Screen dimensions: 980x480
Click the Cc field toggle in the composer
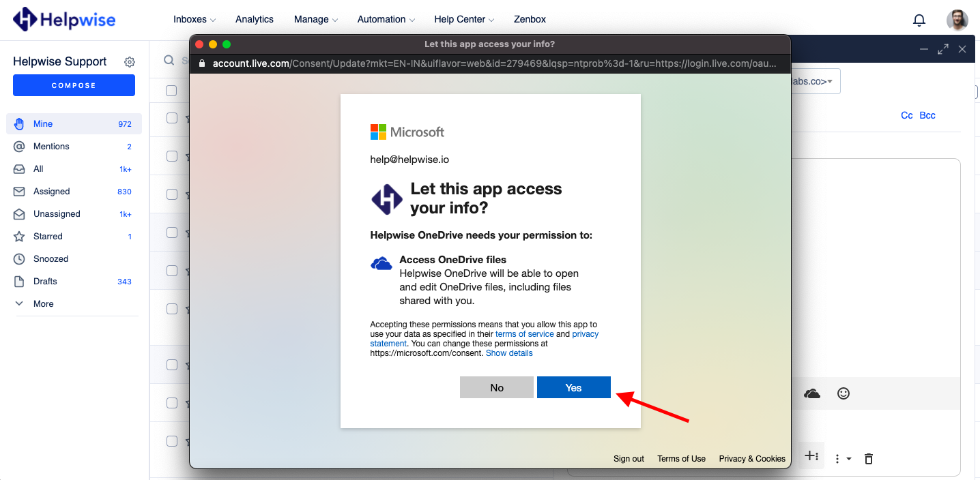[906, 115]
